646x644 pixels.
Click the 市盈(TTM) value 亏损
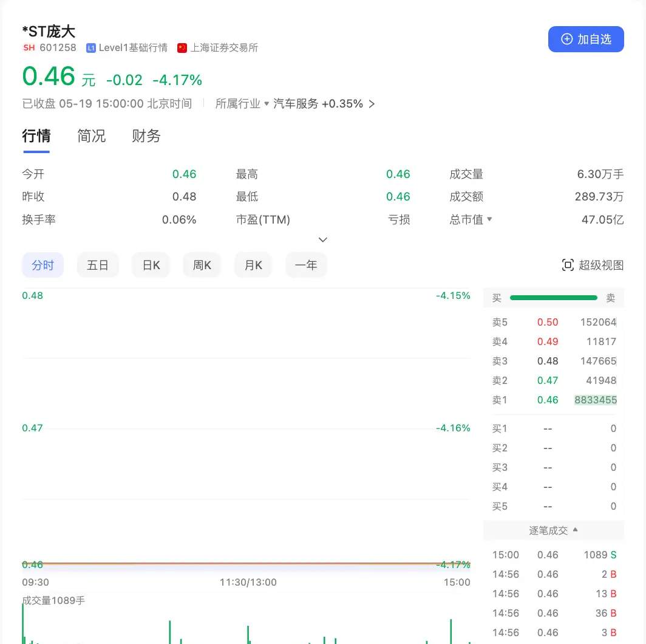coord(399,220)
